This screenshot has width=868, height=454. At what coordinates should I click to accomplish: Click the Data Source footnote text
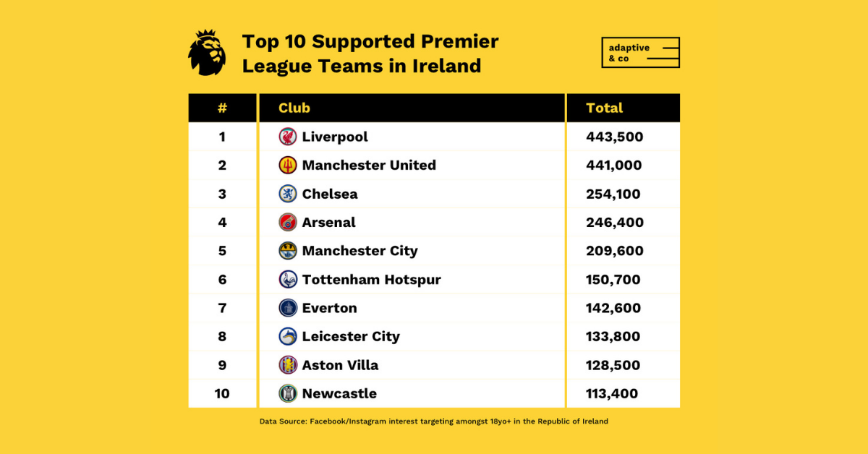point(434,421)
